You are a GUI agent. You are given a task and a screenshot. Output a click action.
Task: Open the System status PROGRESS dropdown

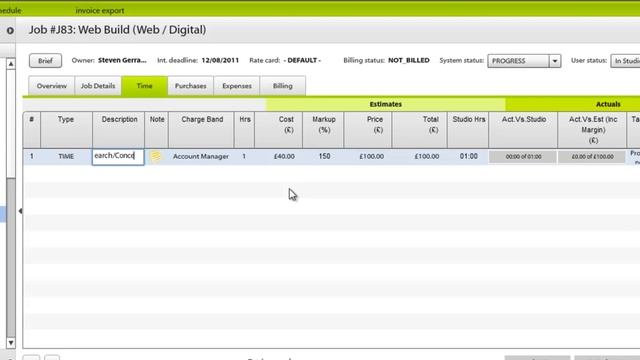pyautogui.click(x=524, y=61)
